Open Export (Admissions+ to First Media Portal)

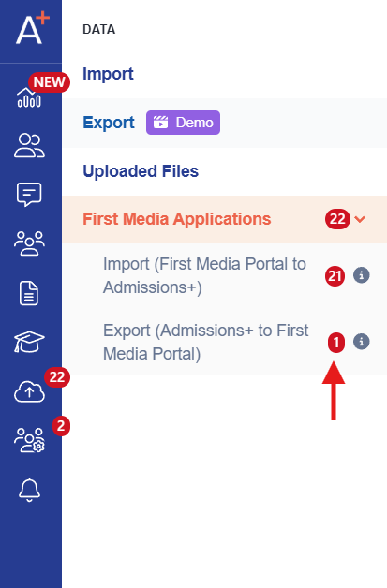206,342
